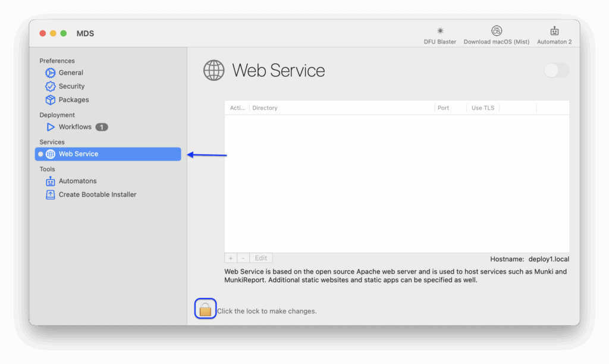Select Web Service in sidebar

point(108,154)
